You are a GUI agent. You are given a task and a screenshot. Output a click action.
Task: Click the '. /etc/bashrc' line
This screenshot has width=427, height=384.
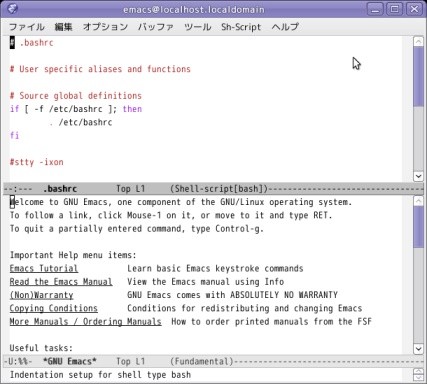point(81,122)
